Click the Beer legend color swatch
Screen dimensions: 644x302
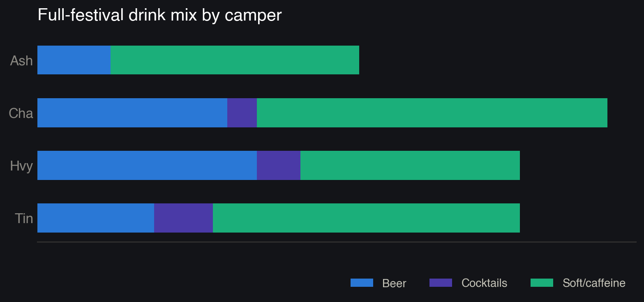tap(362, 283)
